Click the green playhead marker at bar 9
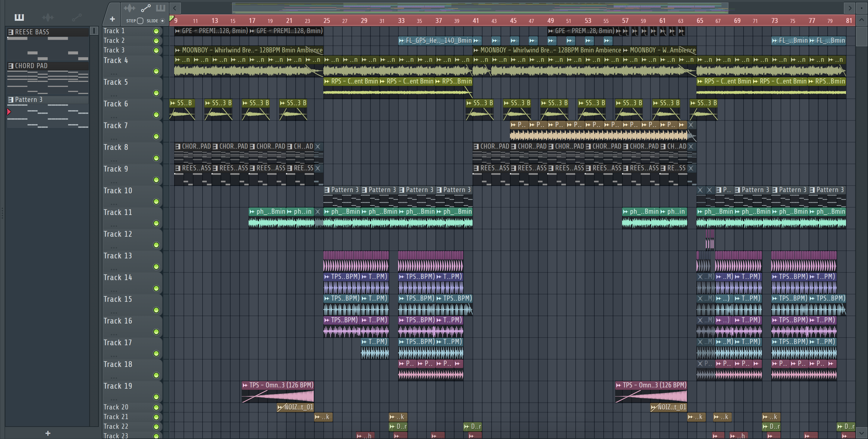The image size is (868, 439). (x=171, y=18)
